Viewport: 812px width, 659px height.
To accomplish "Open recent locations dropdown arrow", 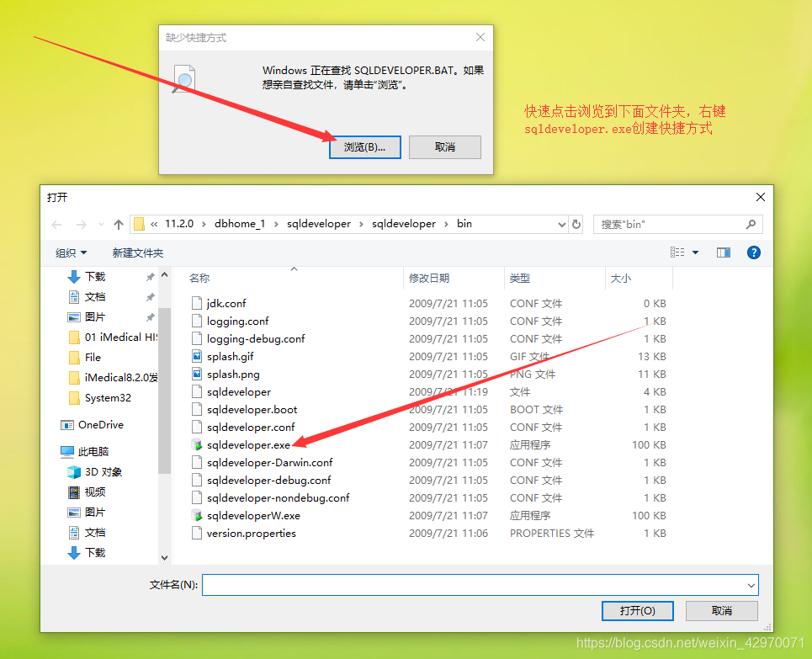I will pos(102,225).
